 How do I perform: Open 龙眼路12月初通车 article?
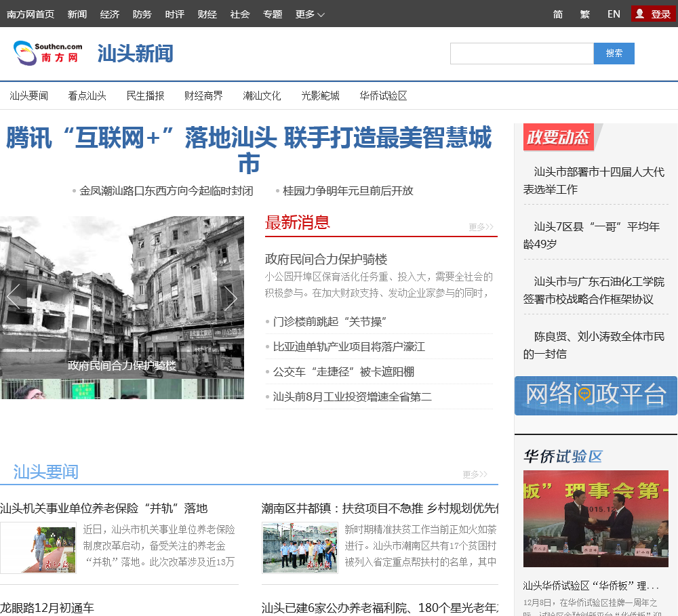47,608
